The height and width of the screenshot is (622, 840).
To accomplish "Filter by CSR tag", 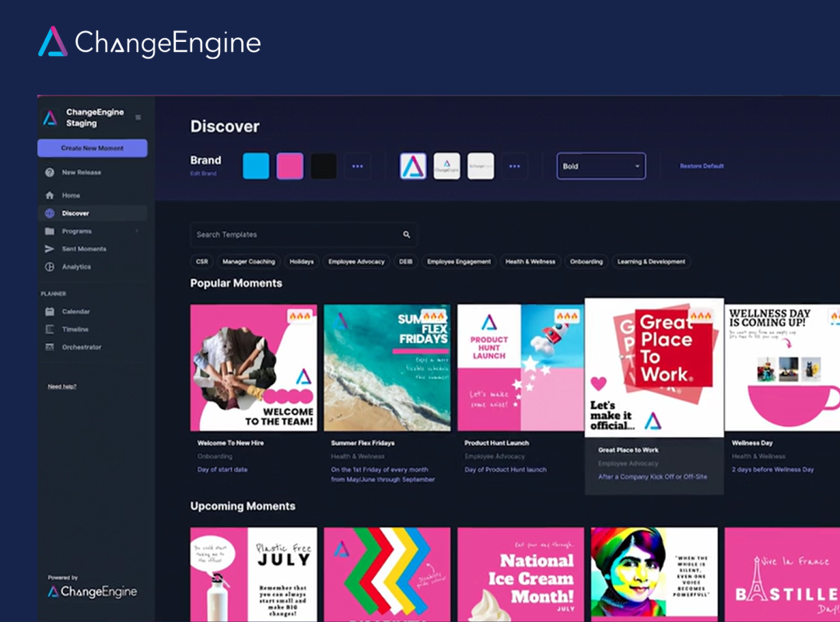I will 202,261.
